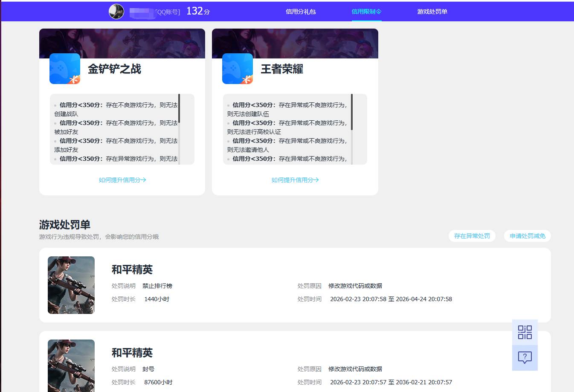Image resolution: width=574 pixels, height=392 pixels.
Task: Open the help question floating icon
Action: (525, 358)
